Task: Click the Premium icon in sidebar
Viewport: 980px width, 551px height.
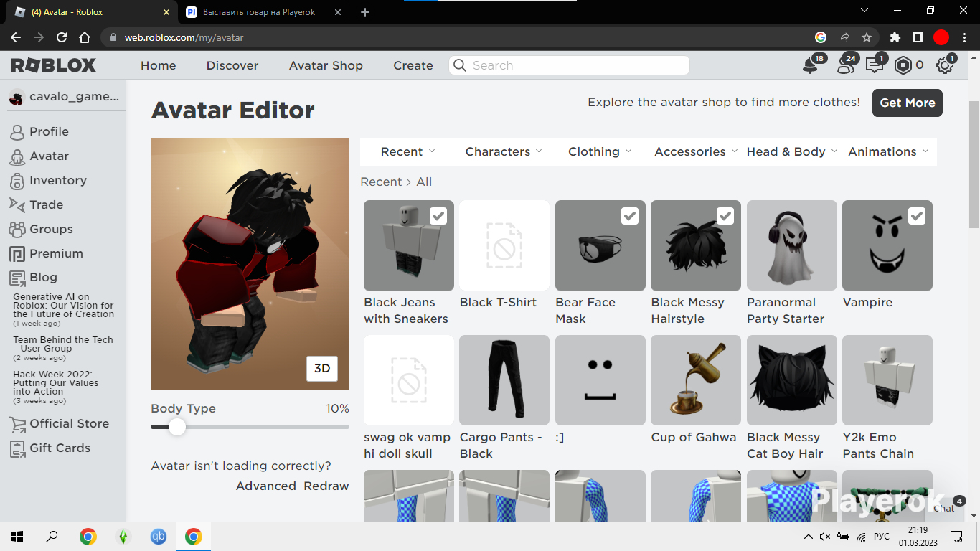Action: pos(17,254)
